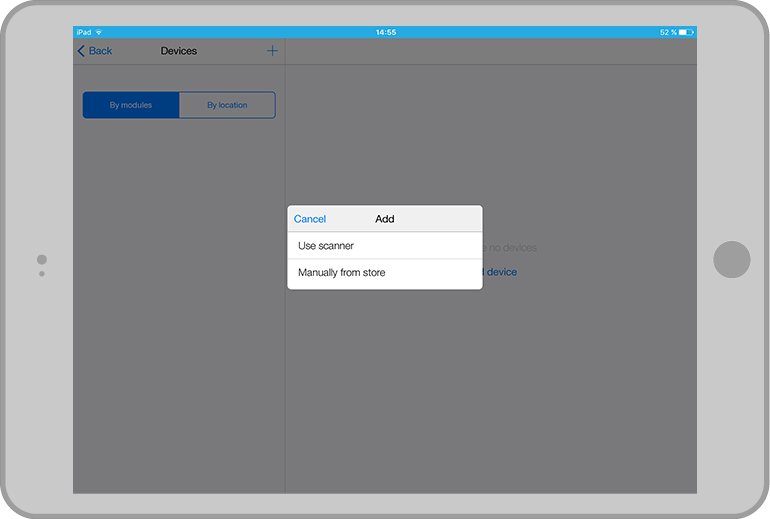Tap the Wi-Fi icon in status bar

(x=99, y=32)
